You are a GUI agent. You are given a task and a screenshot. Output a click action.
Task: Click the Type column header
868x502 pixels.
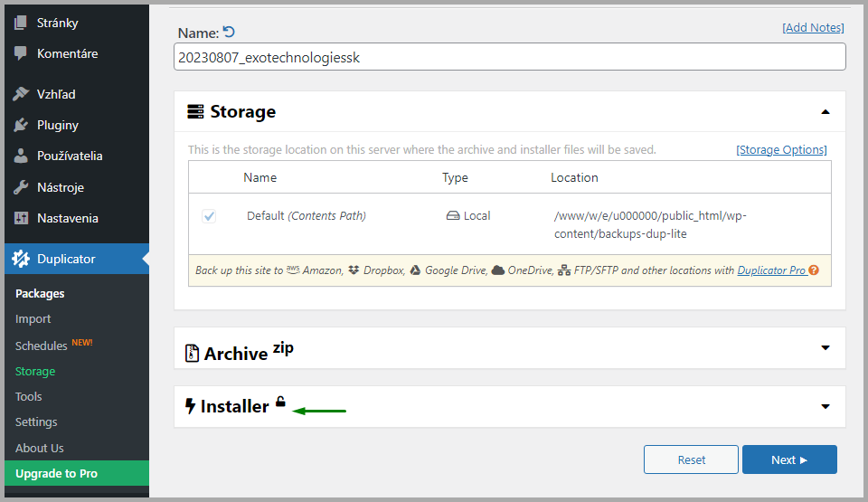tap(455, 178)
